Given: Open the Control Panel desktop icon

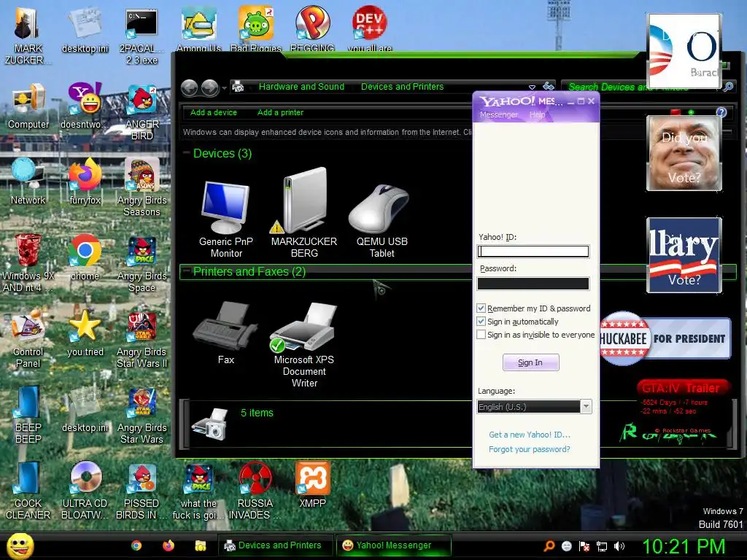Looking at the screenshot, I should point(28,339).
